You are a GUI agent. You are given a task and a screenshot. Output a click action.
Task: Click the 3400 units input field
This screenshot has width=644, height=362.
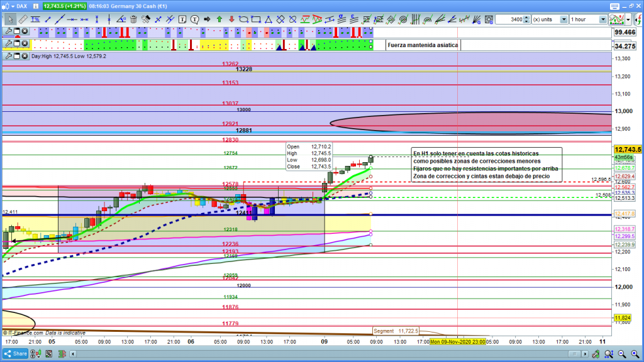509,19
